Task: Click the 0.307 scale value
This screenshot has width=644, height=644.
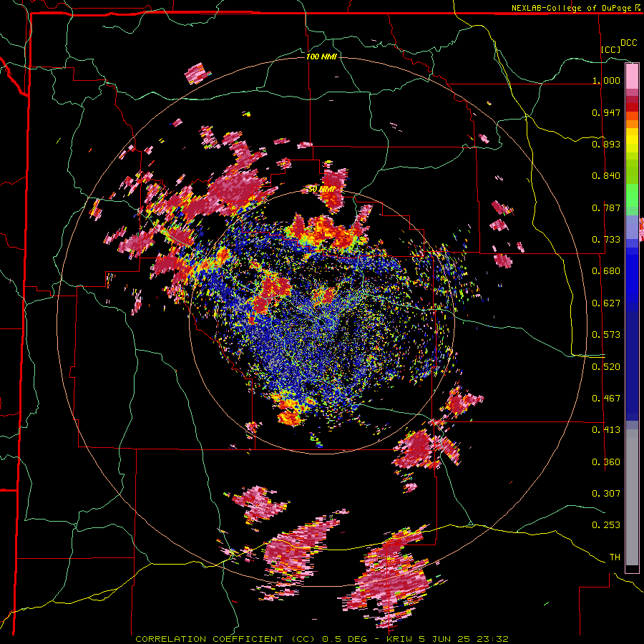Action: click(606, 494)
